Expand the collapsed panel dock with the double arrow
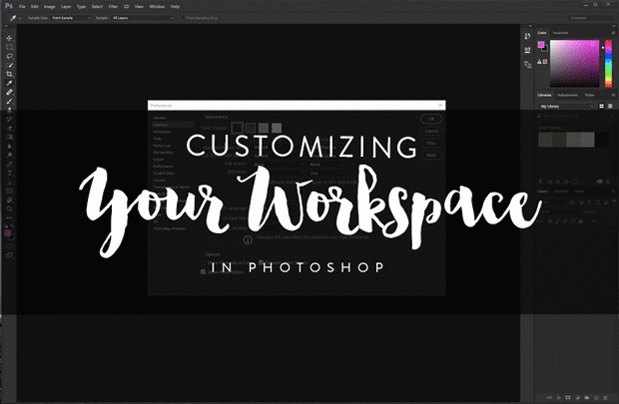Viewport: 619px width, 404px height. pos(530,26)
